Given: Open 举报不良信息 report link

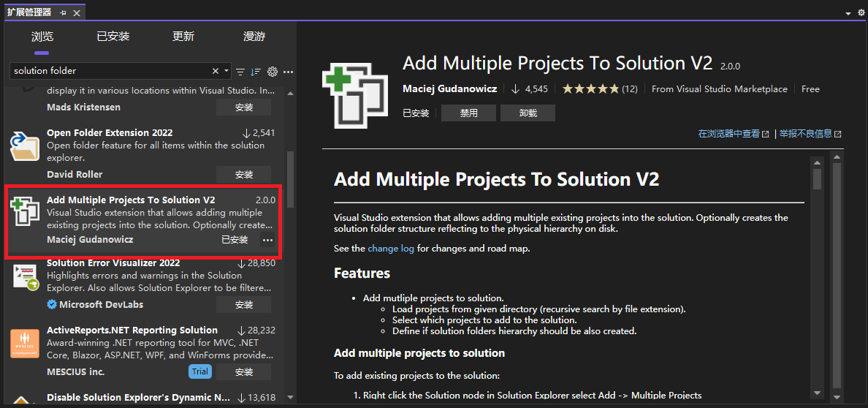Looking at the screenshot, I should [x=805, y=134].
